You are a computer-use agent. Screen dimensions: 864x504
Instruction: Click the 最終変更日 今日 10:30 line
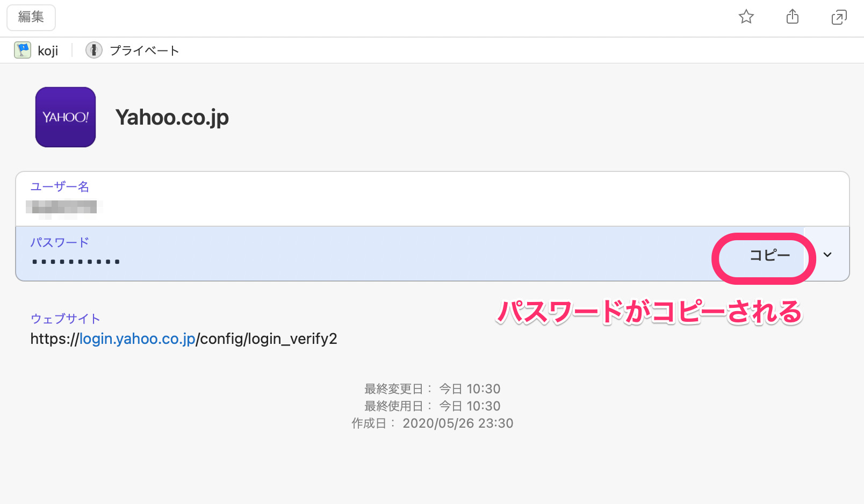(x=433, y=388)
